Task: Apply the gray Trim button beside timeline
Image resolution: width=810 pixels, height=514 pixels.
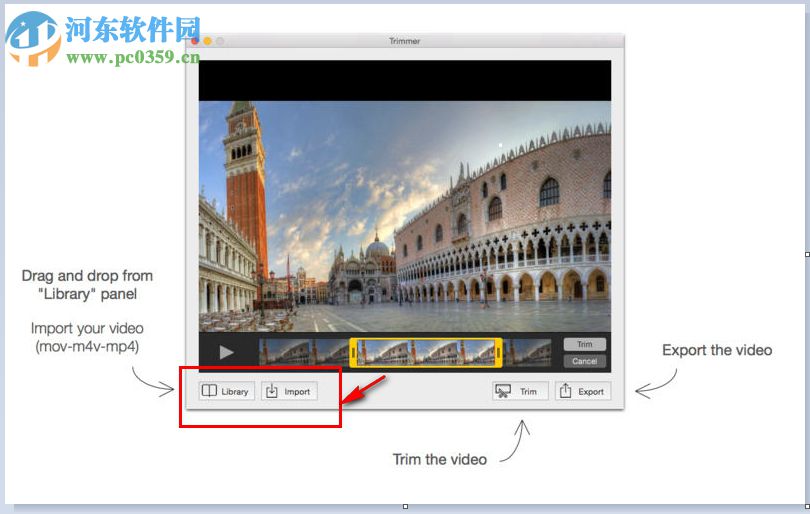Action: pyautogui.click(x=584, y=344)
